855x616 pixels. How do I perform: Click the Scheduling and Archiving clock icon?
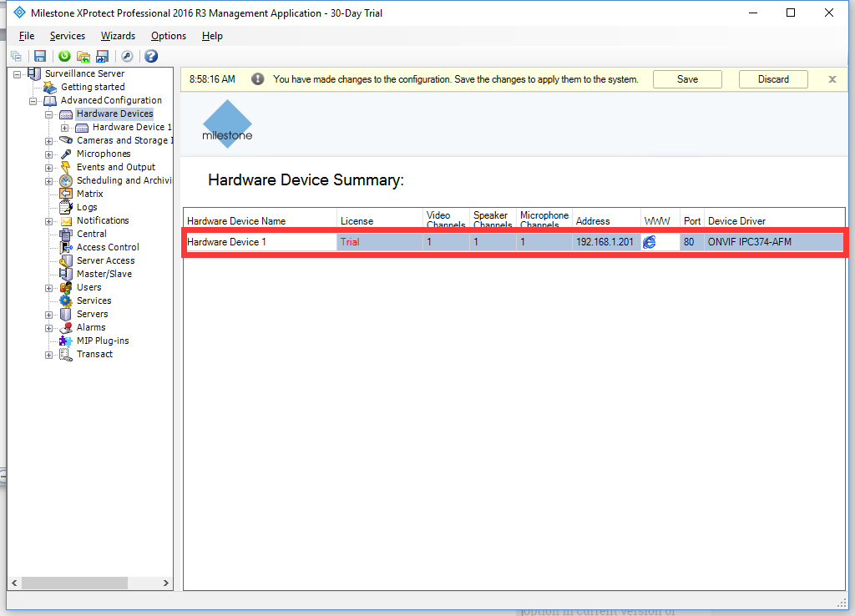coord(66,180)
